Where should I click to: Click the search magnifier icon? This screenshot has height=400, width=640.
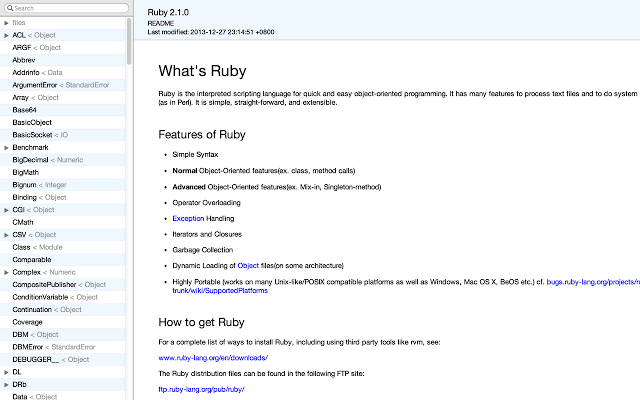click(10, 8)
